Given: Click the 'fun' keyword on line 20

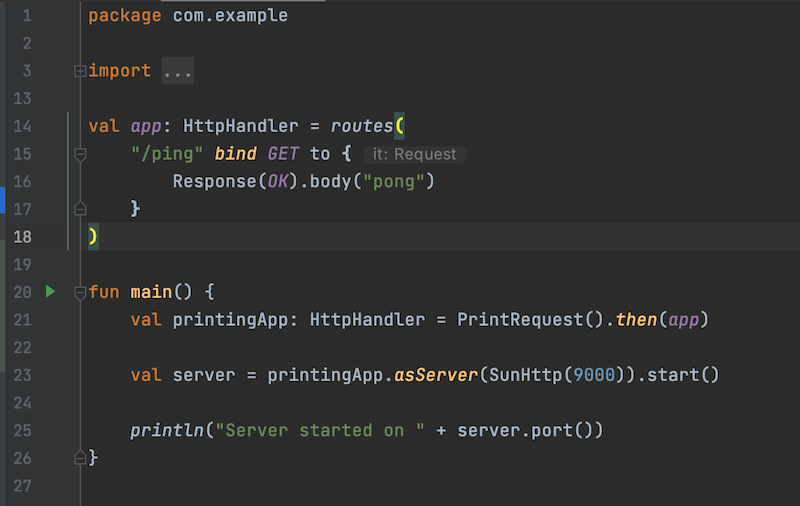Looking at the screenshot, I should 104,292.
